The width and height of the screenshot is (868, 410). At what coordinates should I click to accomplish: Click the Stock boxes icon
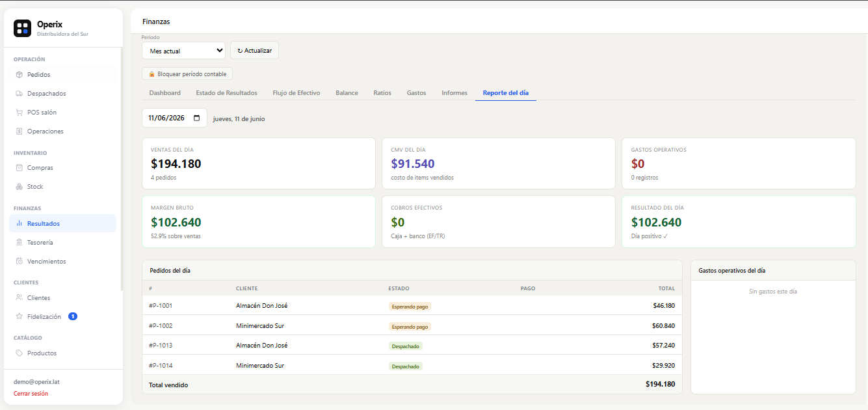[x=20, y=187]
